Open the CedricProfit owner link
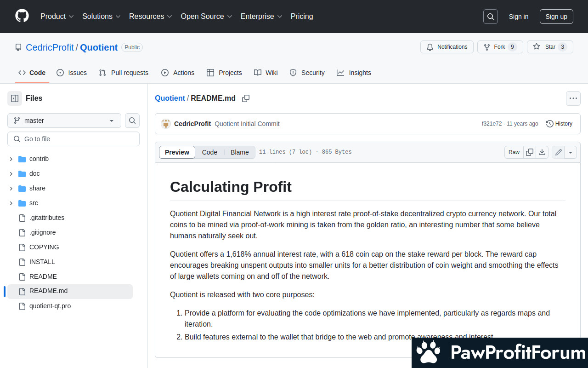This screenshot has width=588, height=368. pyautogui.click(x=50, y=47)
